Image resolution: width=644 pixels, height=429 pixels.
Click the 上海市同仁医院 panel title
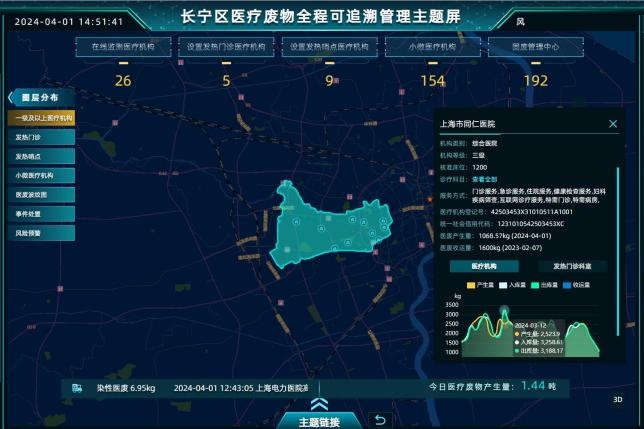467,124
